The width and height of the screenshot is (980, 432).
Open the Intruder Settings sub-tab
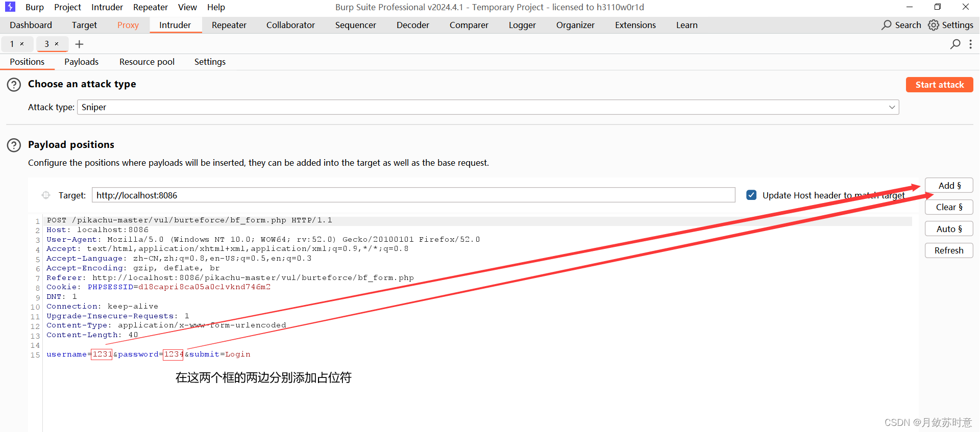pos(210,62)
